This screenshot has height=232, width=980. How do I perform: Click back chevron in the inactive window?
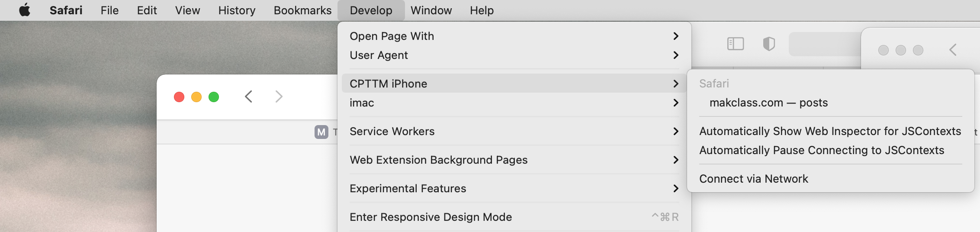[x=953, y=50]
